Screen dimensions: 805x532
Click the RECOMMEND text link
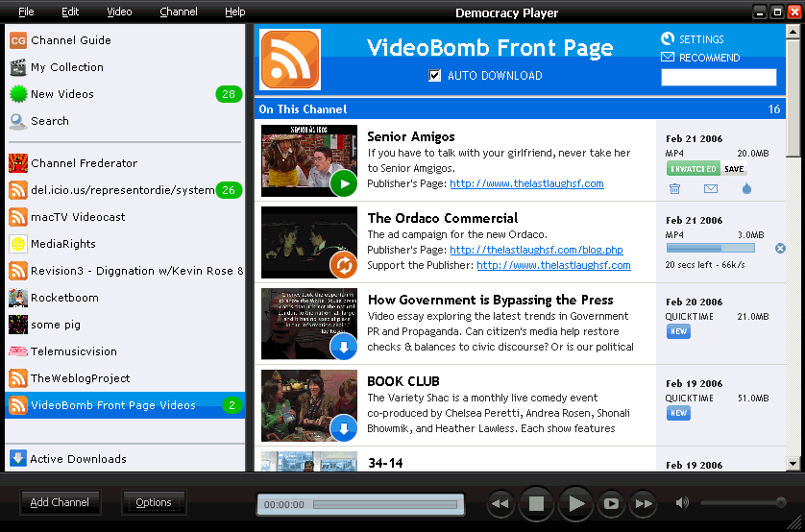[710, 58]
